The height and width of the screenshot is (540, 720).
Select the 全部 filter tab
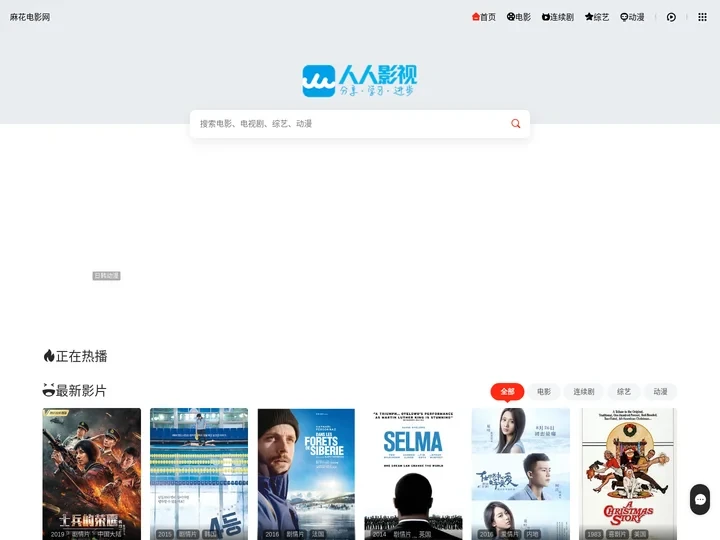click(507, 391)
